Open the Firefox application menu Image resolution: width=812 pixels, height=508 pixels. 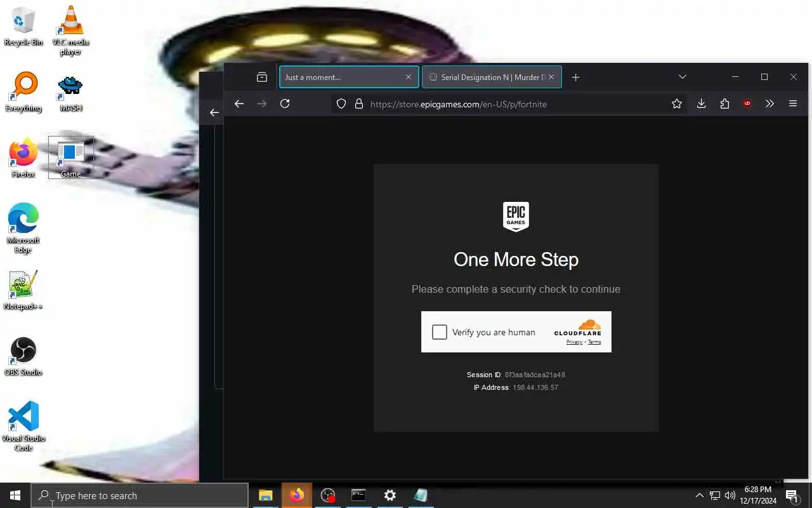click(793, 104)
